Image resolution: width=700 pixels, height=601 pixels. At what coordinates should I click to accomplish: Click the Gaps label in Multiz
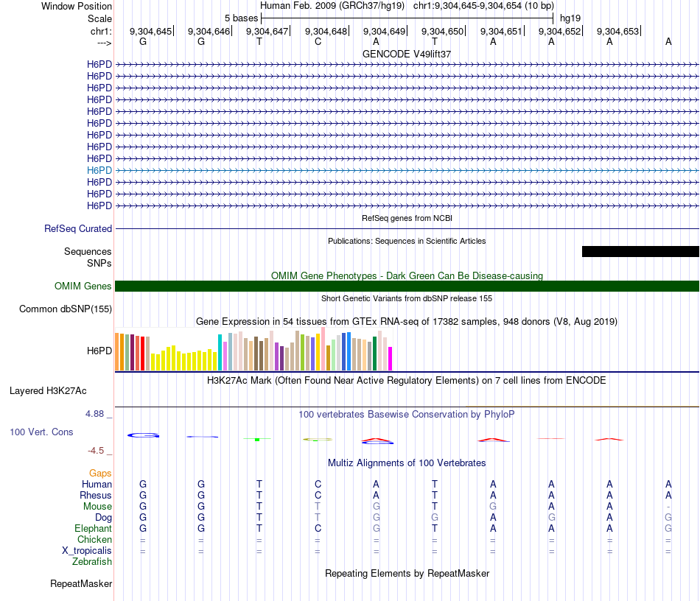click(x=100, y=473)
